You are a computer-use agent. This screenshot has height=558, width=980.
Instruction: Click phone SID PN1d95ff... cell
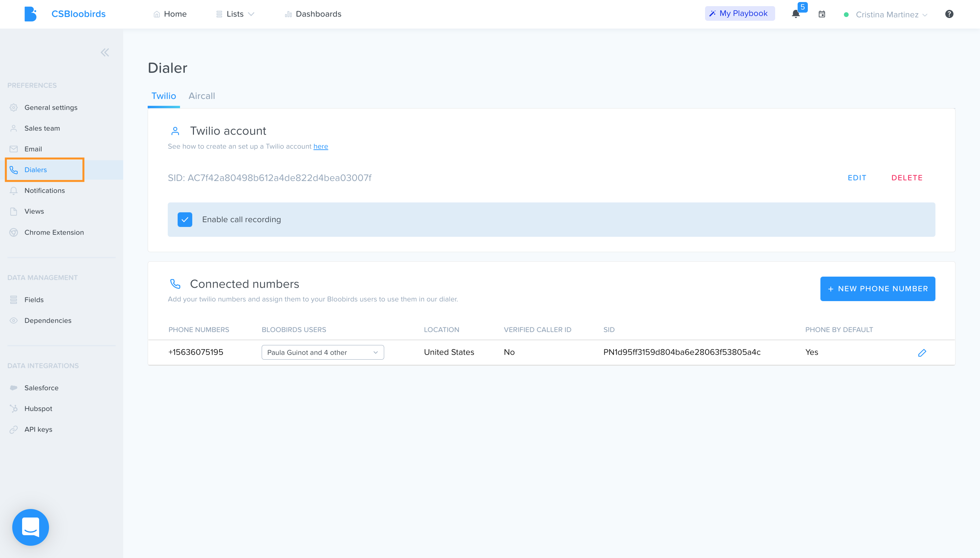pos(682,352)
